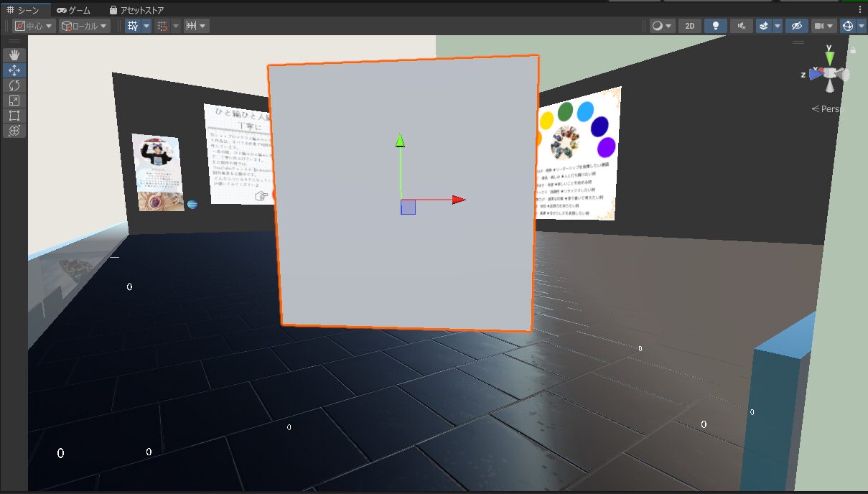Open the scene camera settings dropdown
The image size is (868, 494).
click(x=823, y=26)
